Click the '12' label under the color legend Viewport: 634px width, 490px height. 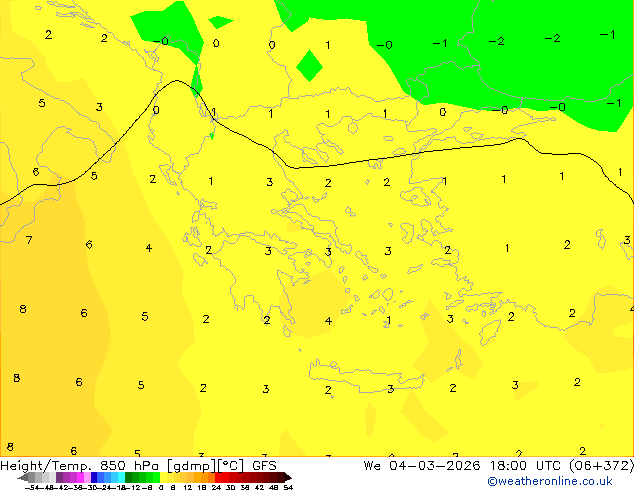click(x=188, y=487)
